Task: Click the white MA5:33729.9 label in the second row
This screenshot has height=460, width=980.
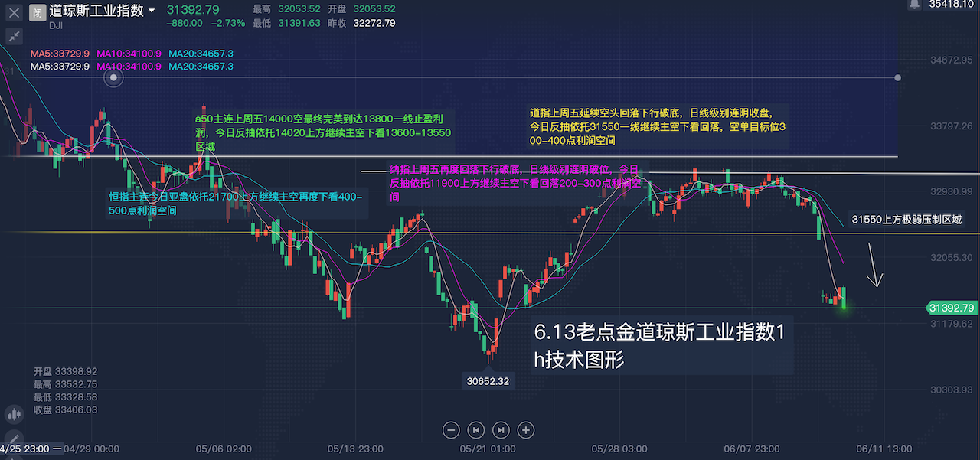Action: [60, 67]
